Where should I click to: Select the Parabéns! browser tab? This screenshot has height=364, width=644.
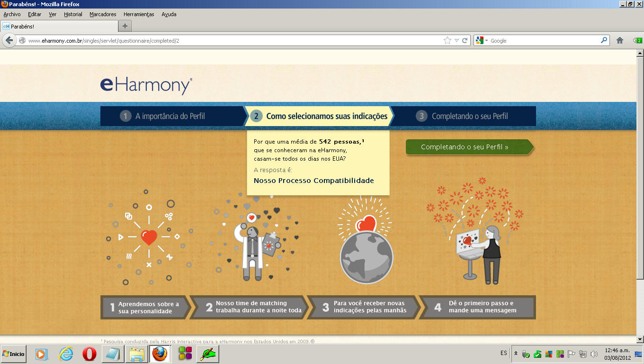pos(59,26)
